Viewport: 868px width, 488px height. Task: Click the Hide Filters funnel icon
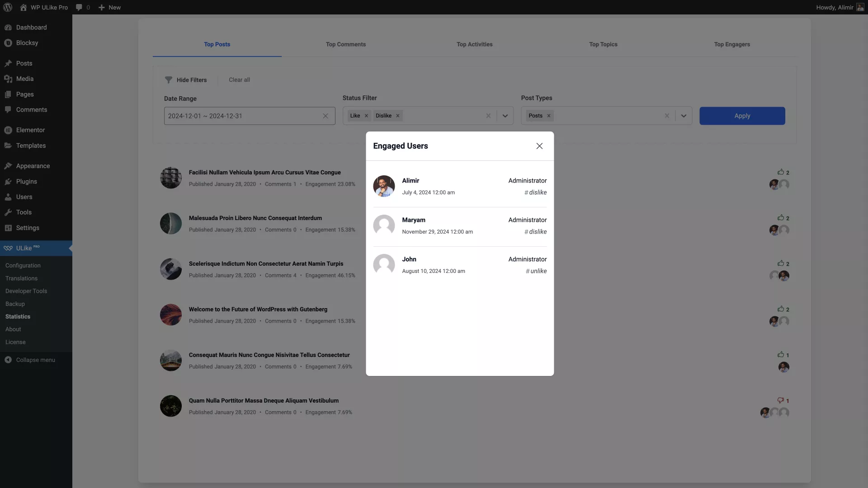click(x=169, y=80)
